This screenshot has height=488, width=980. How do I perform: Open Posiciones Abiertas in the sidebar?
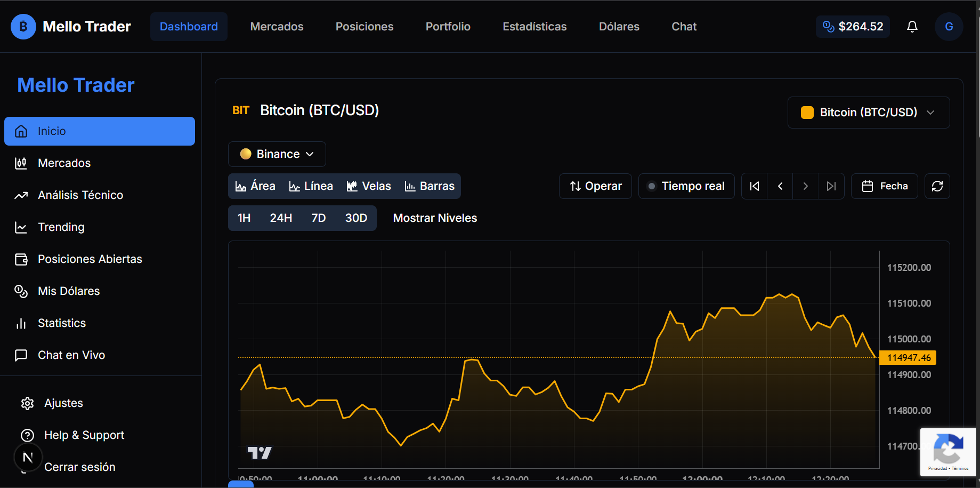[90, 259]
